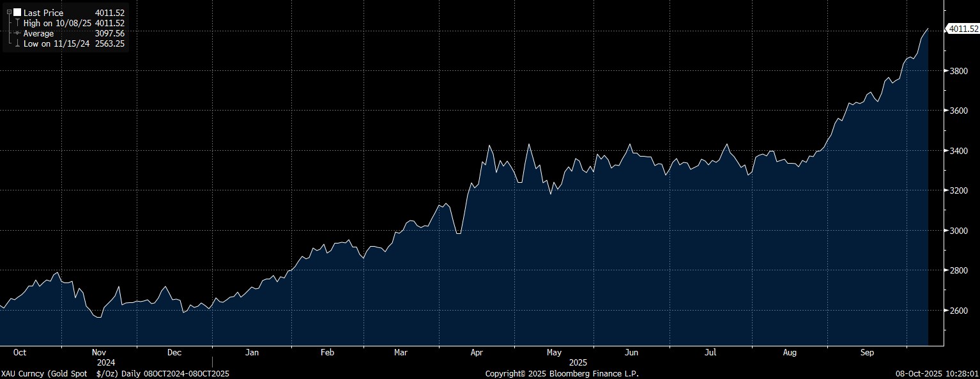Click the 3000 label on the price axis

(x=960, y=231)
